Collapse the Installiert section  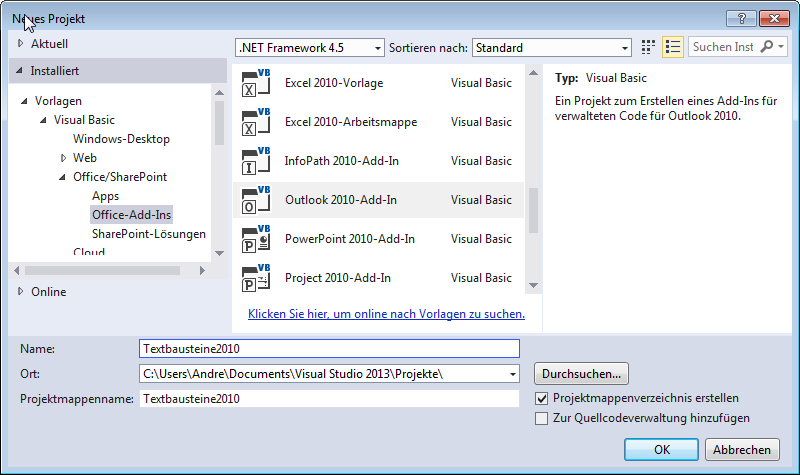point(19,70)
